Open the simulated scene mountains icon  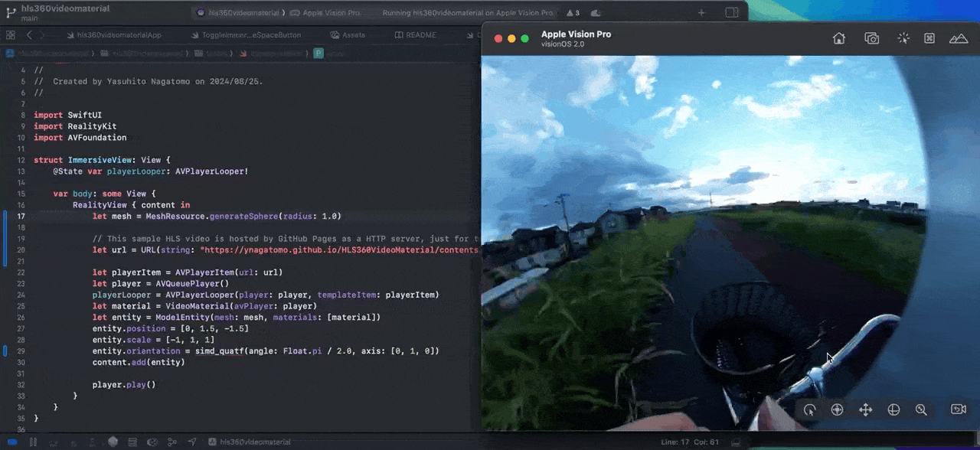pos(959,38)
